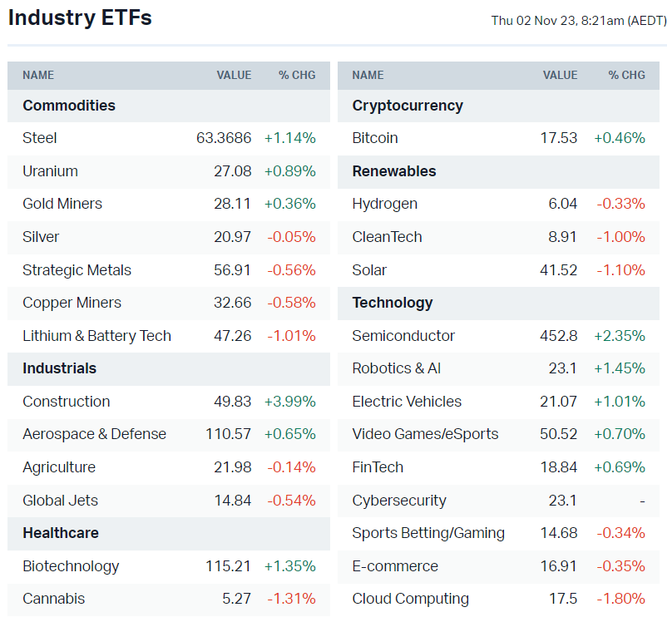Click the Biotechnology ETF name
The height and width of the screenshot is (617, 672).
coord(71,566)
